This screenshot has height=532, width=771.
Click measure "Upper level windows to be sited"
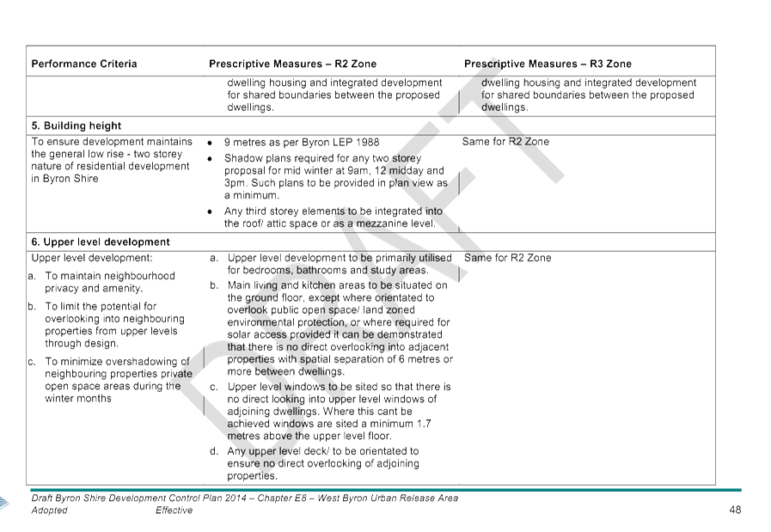pos(339,411)
